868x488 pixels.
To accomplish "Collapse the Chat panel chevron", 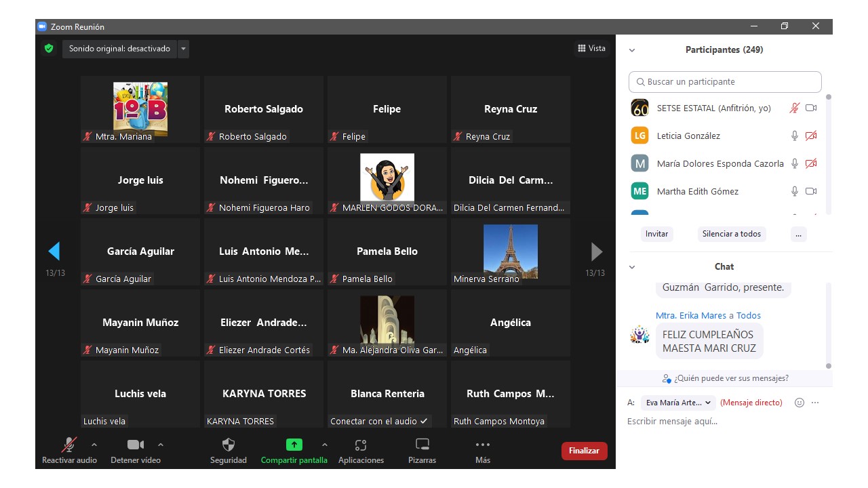I will pyautogui.click(x=632, y=267).
